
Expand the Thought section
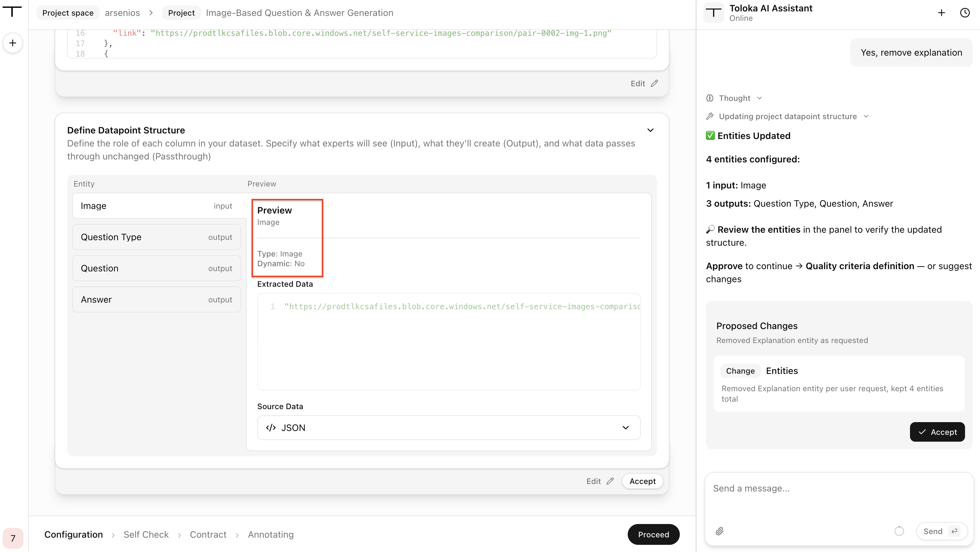tap(734, 98)
